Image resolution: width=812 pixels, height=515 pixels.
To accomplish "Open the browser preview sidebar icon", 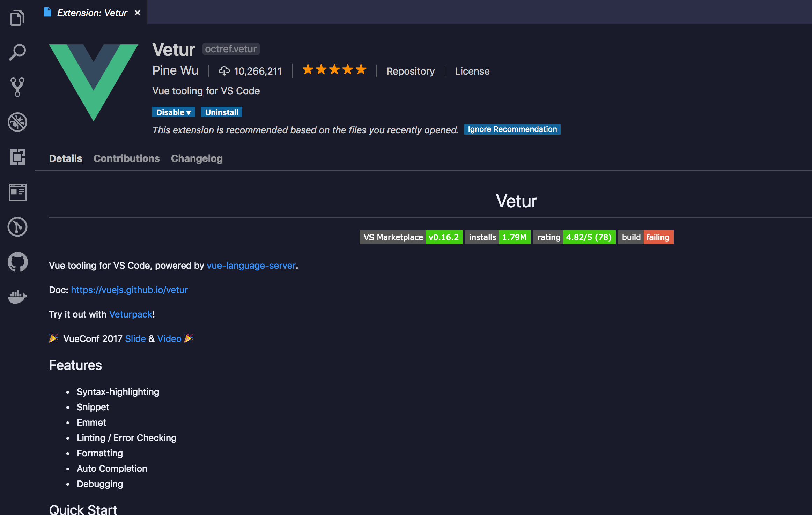I will pos(17,192).
